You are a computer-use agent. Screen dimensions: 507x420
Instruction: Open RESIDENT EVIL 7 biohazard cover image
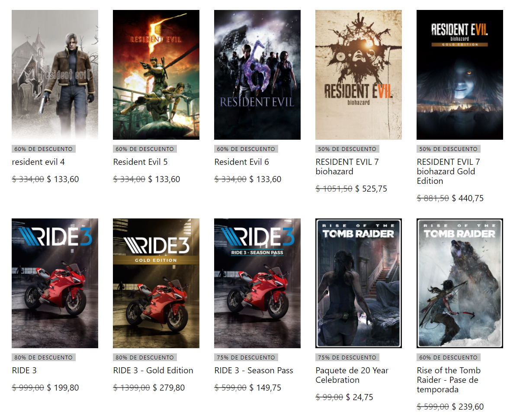[x=359, y=75]
